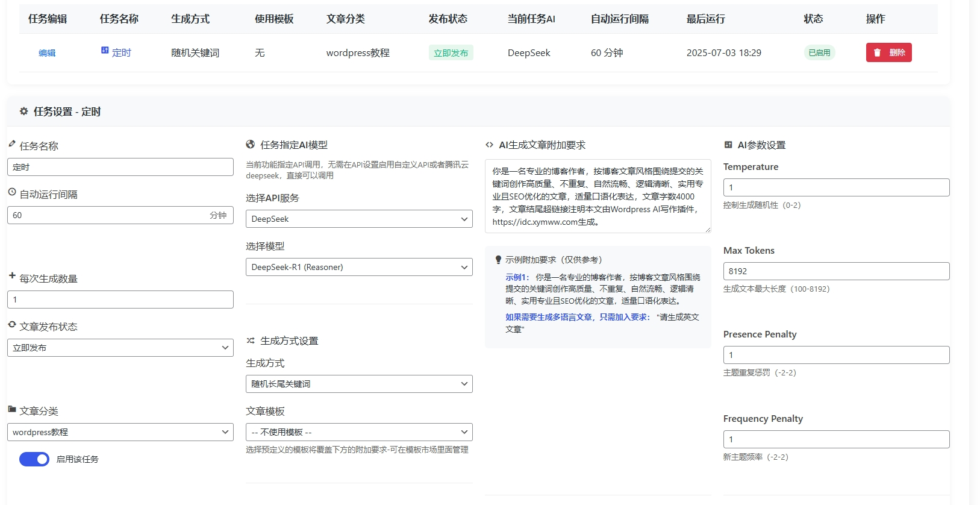Click the 新主题频率（-2-2） hint text
The height and width of the screenshot is (505, 980).
[x=756, y=457]
